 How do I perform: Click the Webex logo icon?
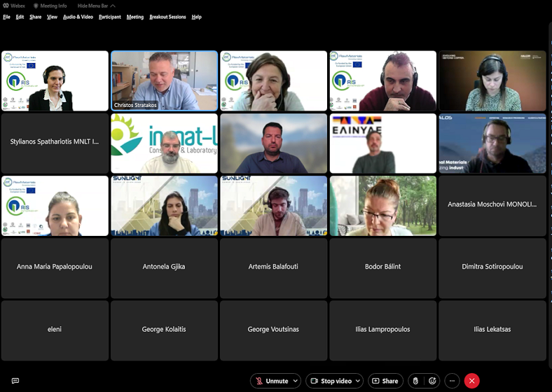(x=6, y=6)
